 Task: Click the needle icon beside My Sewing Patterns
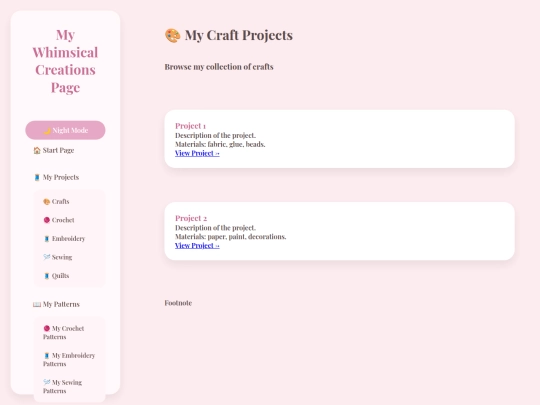coord(46,382)
